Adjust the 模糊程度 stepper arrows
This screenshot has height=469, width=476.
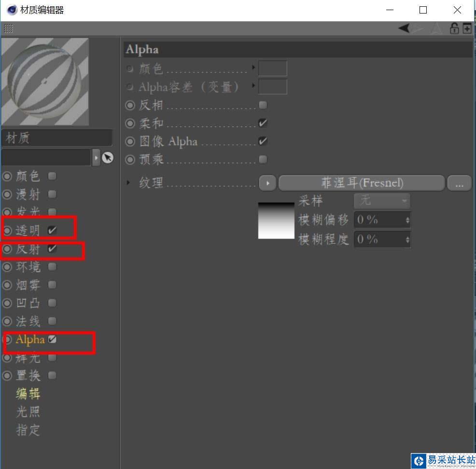407,240
